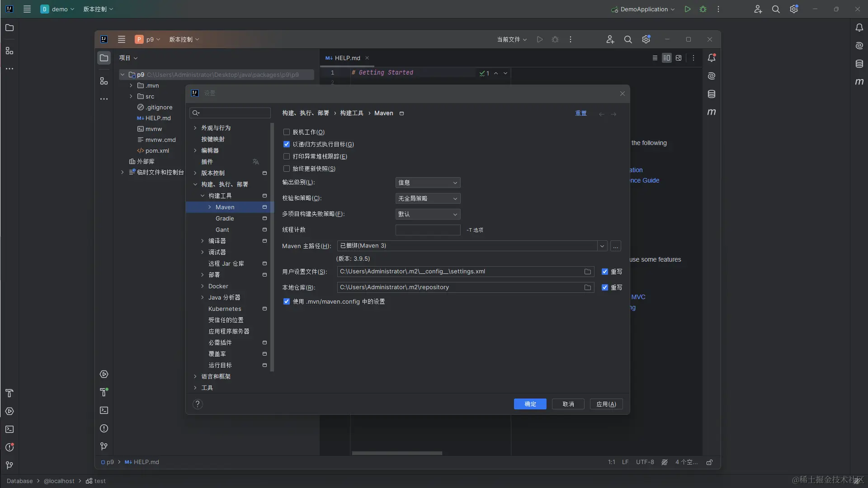Expand 外观与行为 settings node
Image resolution: width=868 pixels, height=488 pixels.
coord(195,128)
